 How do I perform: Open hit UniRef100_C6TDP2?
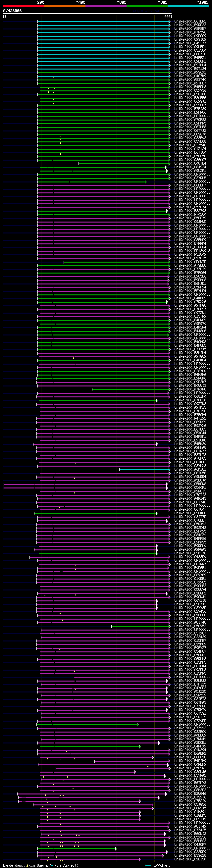(x=190, y=22)
